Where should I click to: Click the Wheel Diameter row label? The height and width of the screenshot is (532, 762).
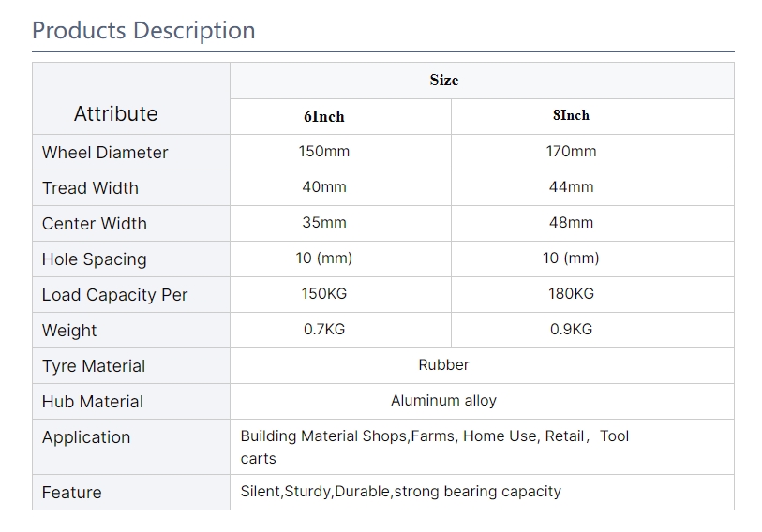click(105, 153)
